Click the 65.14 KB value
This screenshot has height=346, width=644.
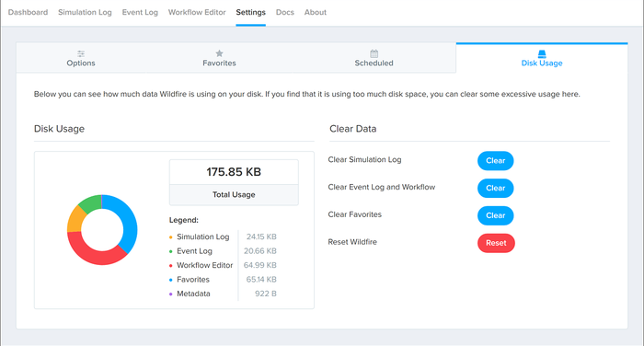tap(261, 280)
